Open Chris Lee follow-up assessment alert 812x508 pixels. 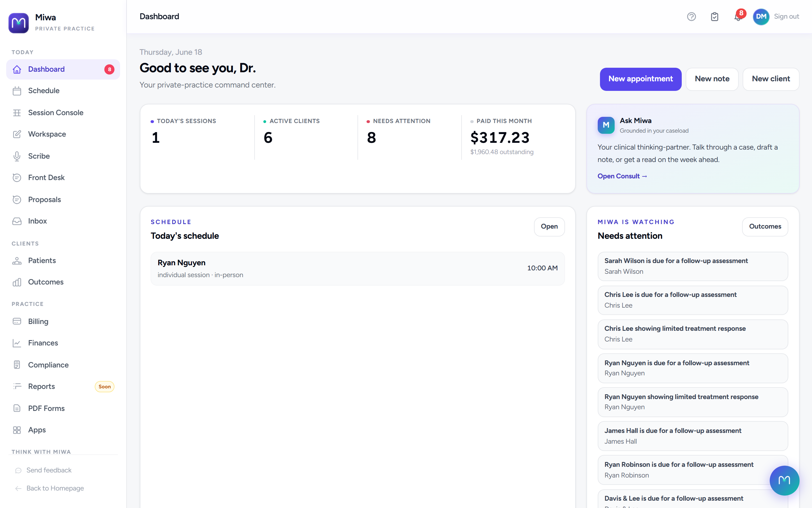[x=692, y=300]
